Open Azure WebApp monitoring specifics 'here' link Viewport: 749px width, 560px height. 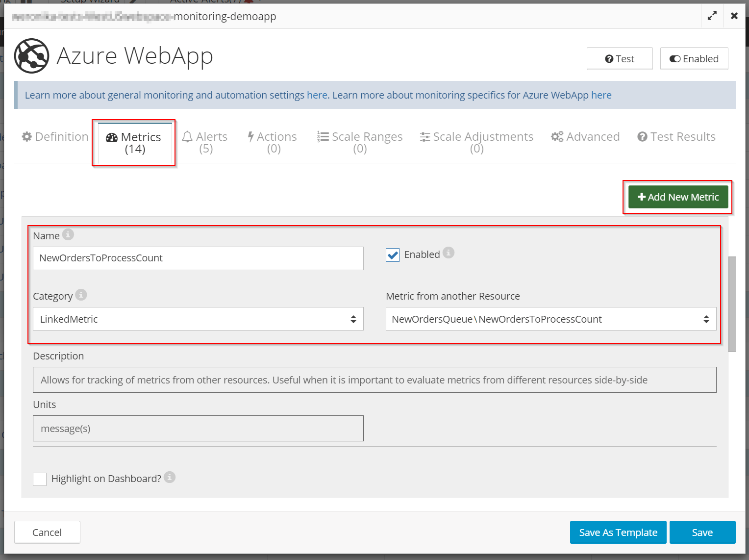pos(601,95)
